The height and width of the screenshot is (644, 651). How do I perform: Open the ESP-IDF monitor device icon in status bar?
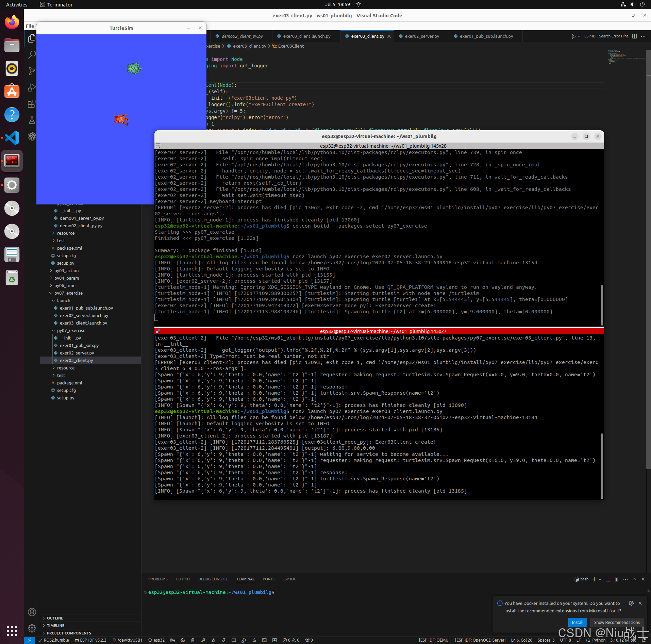point(234,640)
